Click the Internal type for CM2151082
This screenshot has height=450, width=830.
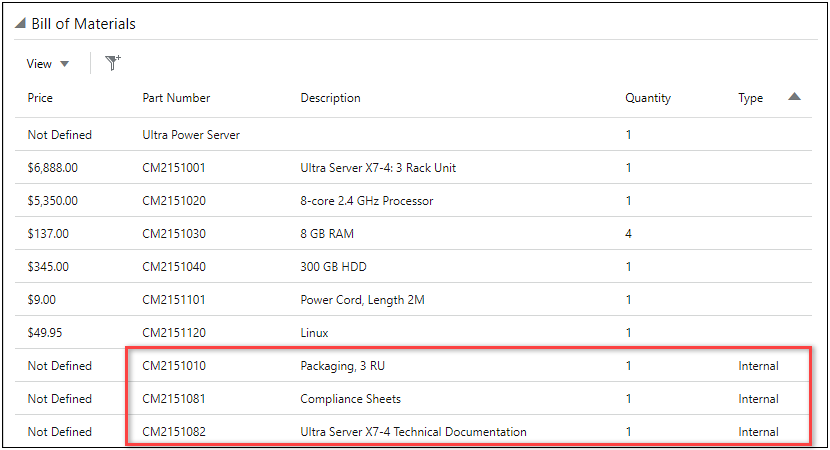coord(758,432)
